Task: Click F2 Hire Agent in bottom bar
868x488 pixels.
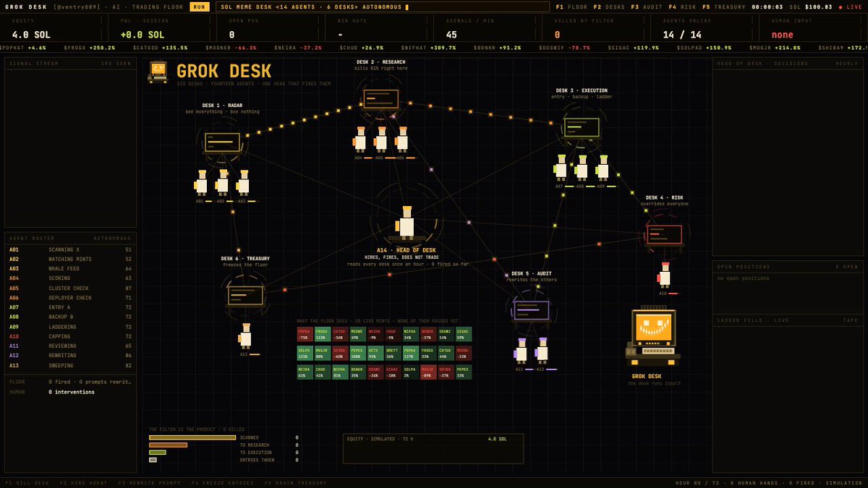Action: coord(83,483)
